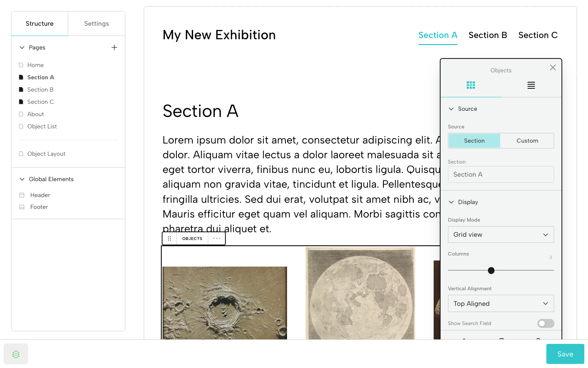Click the Columns slider handle

click(x=491, y=270)
